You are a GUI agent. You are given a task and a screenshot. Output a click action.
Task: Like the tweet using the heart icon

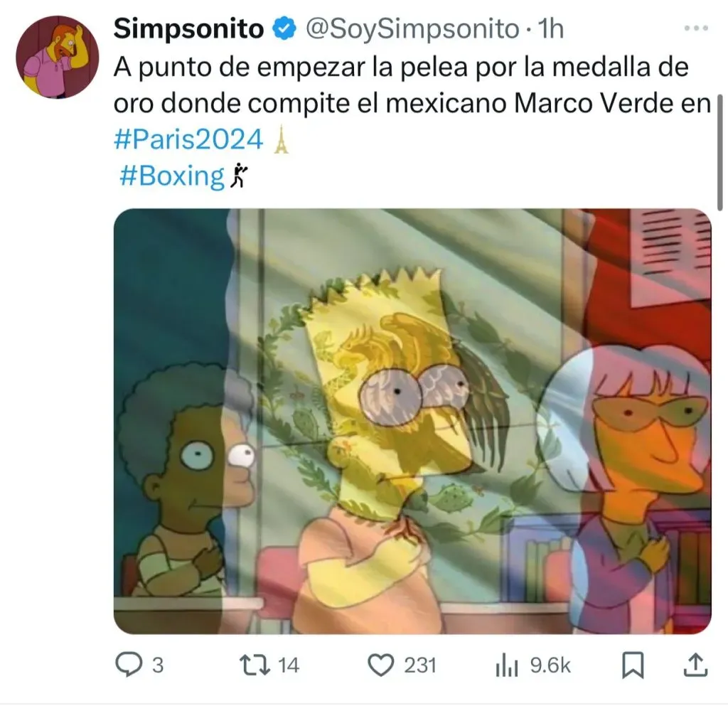pos(381,665)
